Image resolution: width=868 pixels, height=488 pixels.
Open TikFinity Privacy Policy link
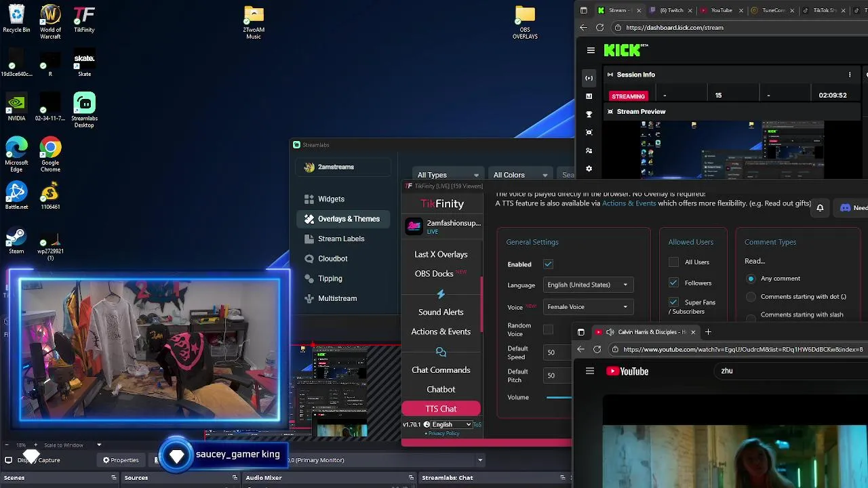tap(443, 433)
